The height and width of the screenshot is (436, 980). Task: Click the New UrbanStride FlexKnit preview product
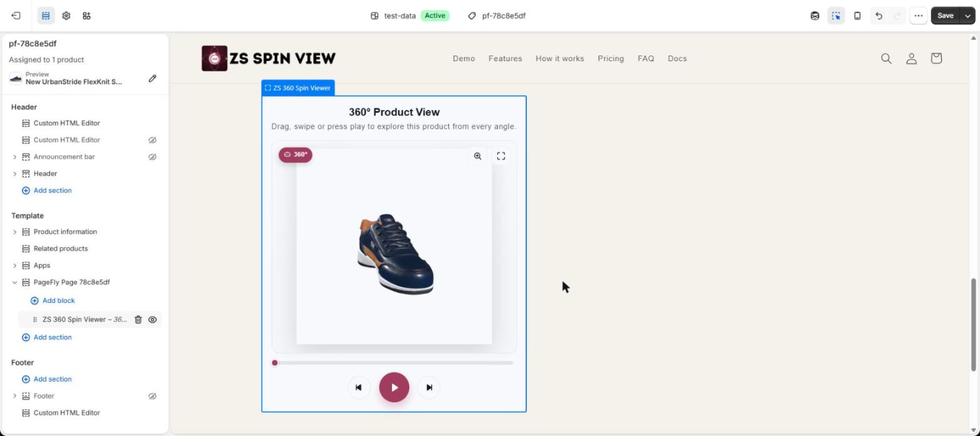[x=74, y=82]
